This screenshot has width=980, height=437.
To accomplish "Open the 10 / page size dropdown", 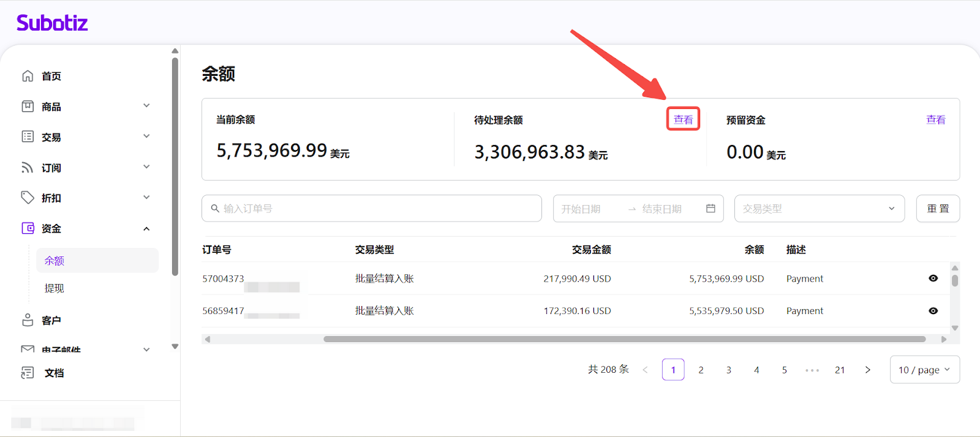I will click(924, 370).
